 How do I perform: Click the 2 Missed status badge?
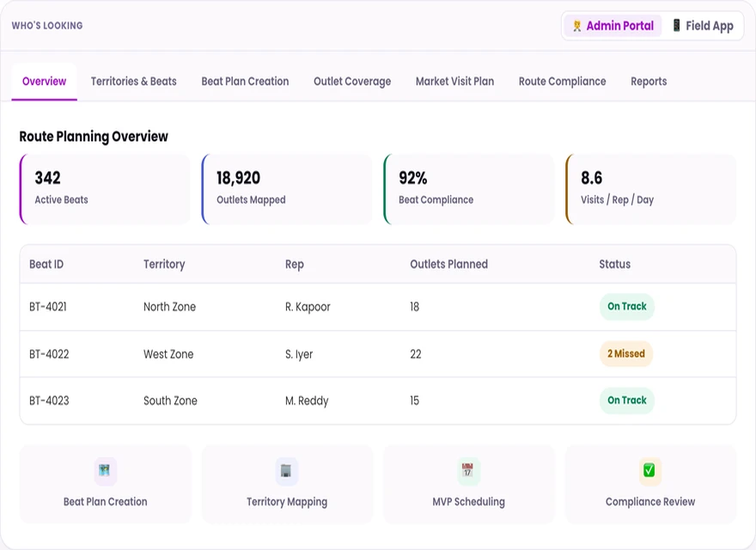coord(625,354)
